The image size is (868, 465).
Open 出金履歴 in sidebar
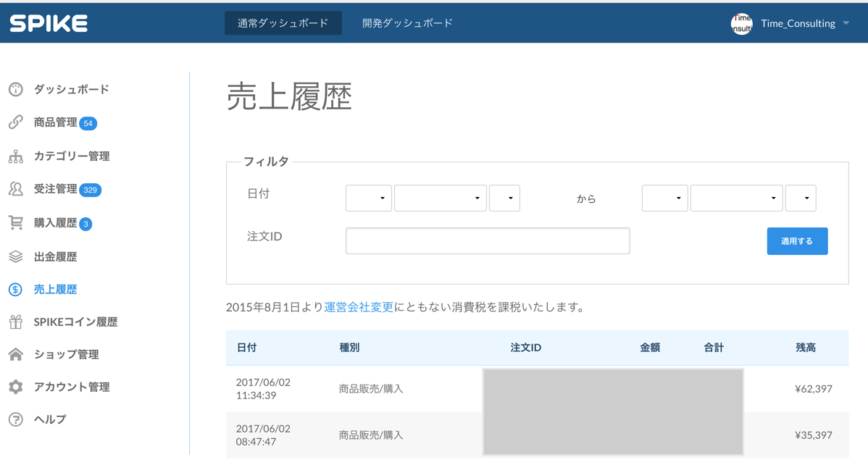(x=55, y=257)
